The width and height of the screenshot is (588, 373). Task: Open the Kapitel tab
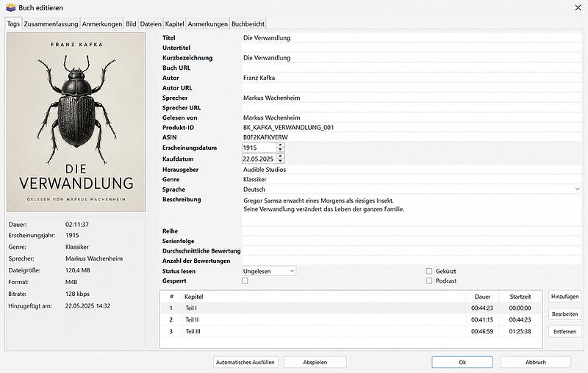[174, 23]
